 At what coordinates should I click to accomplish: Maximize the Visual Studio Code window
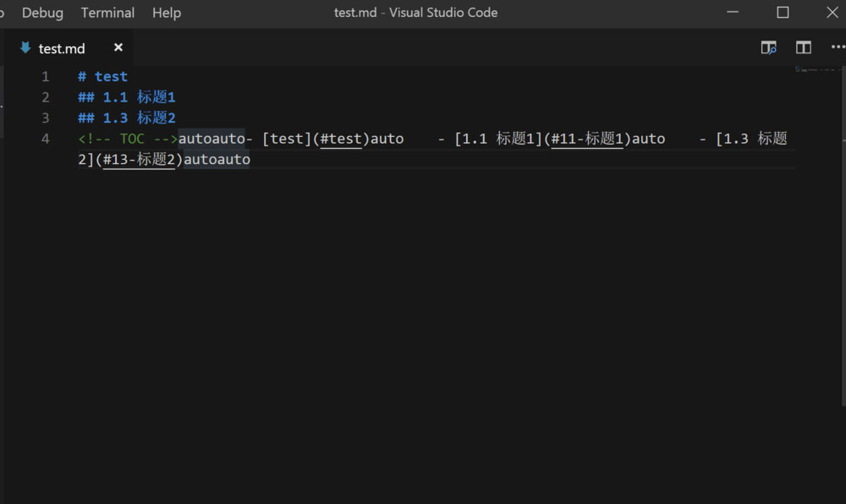tap(781, 12)
